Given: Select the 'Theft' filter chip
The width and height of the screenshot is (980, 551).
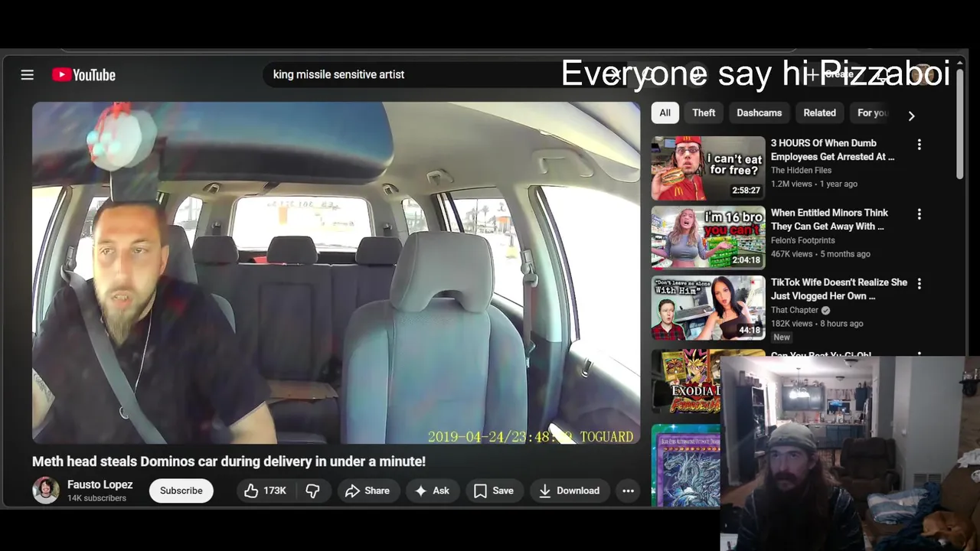Looking at the screenshot, I should coord(704,112).
